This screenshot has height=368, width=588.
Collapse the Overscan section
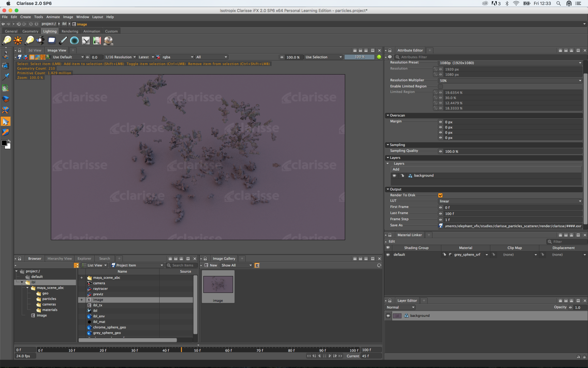[388, 115]
